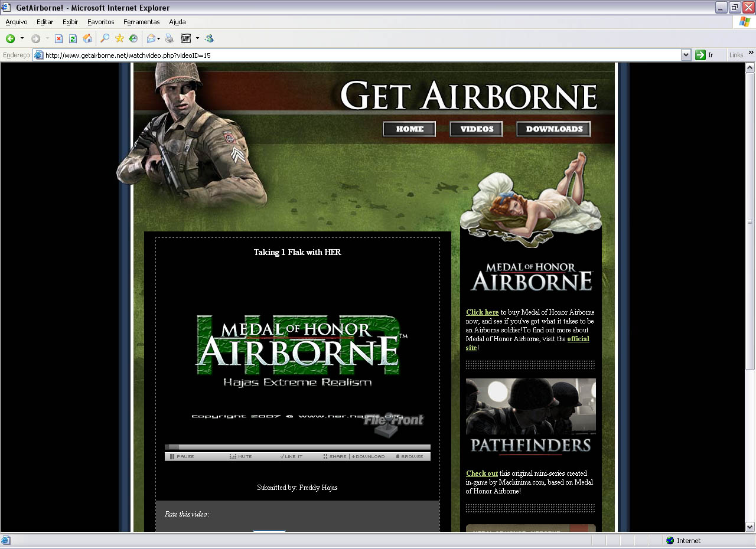Viewport: 756px width, 549px height.
Task: Click the browser Back arrow button
Action: click(11, 39)
